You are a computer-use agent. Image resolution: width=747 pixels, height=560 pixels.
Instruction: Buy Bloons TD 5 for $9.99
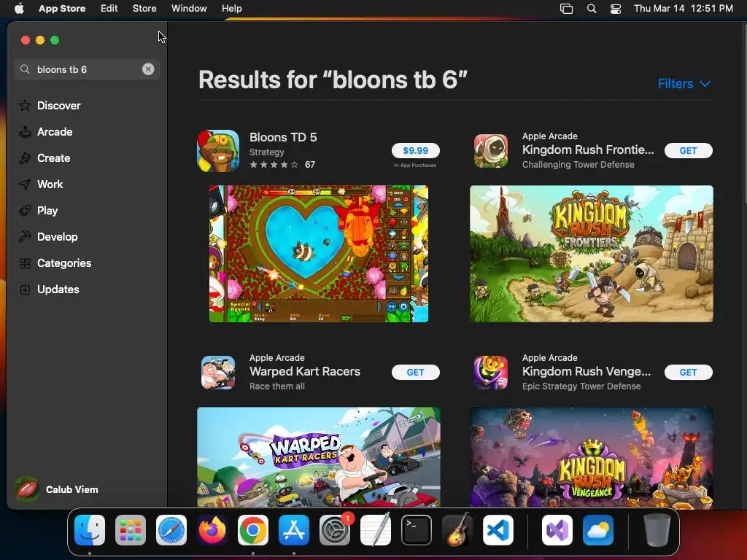[x=415, y=150]
